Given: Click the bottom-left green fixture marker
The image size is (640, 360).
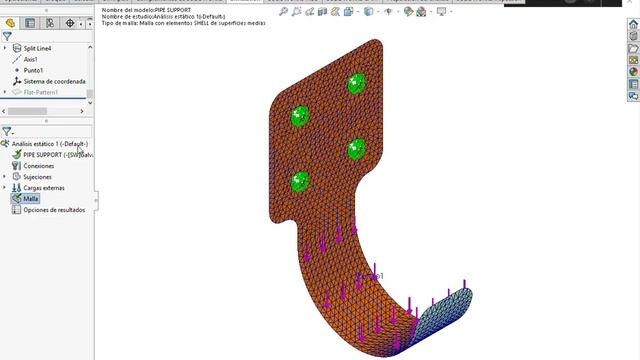Looking at the screenshot, I should pos(300,182).
